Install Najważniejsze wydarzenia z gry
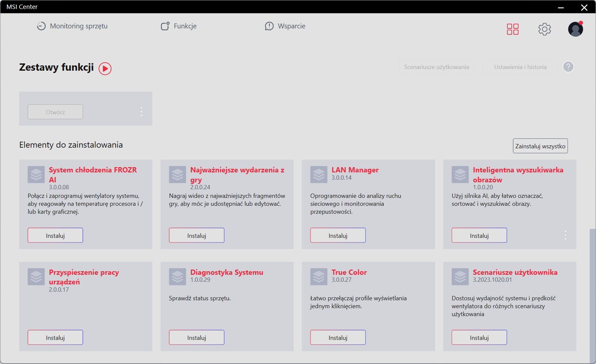596x364 pixels. [x=197, y=235]
